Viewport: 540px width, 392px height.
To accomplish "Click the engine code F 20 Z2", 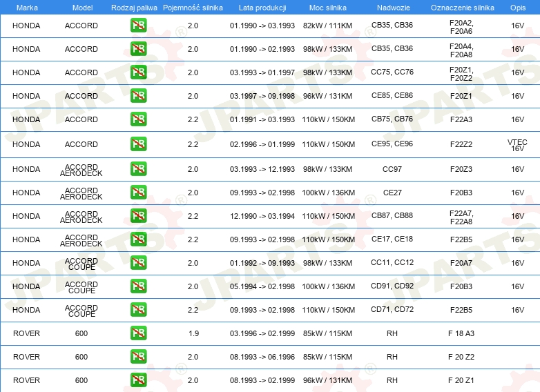I will [461, 357].
